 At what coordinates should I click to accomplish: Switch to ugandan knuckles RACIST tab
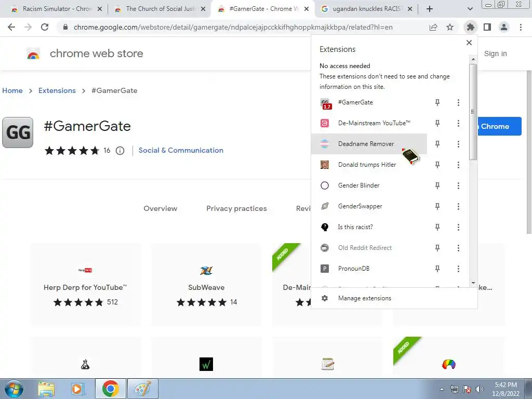coord(367,9)
